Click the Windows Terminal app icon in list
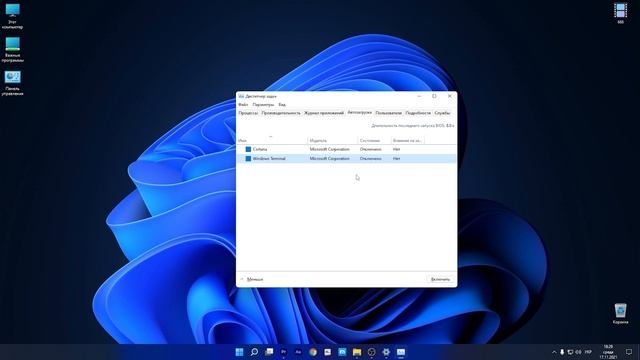Viewport: 640px width, 360px height. [248, 158]
